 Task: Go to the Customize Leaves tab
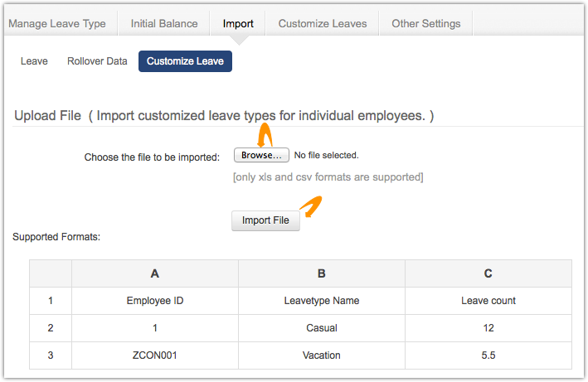(323, 23)
